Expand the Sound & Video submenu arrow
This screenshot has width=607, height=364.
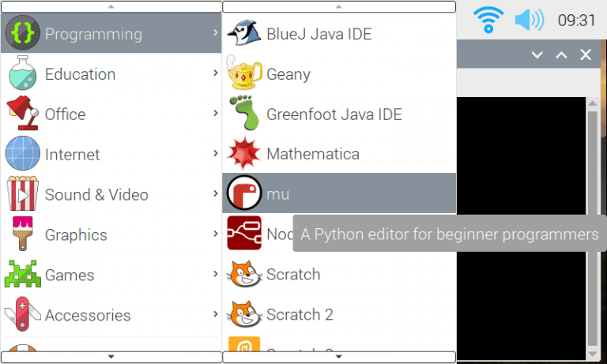[215, 194]
